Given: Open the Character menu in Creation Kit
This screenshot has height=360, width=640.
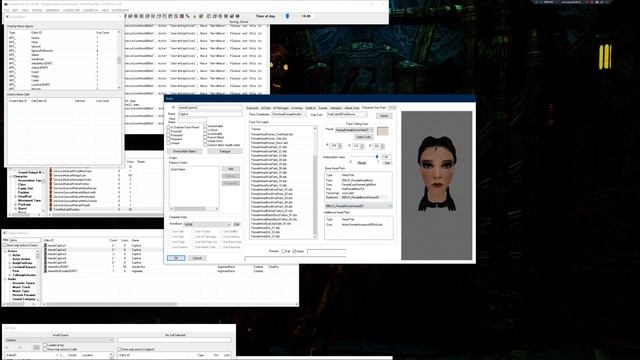Looking at the screenshot, I should pyautogui.click(x=71, y=10).
